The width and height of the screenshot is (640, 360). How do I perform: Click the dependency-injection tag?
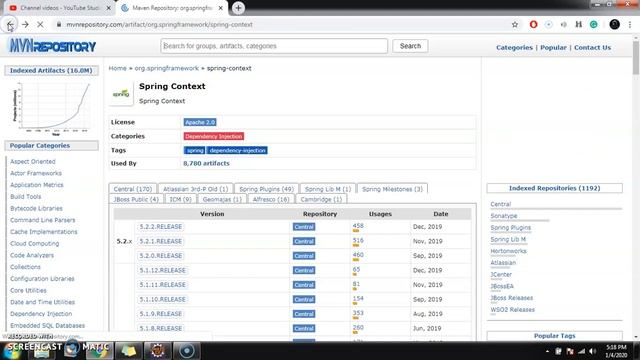pyautogui.click(x=237, y=150)
